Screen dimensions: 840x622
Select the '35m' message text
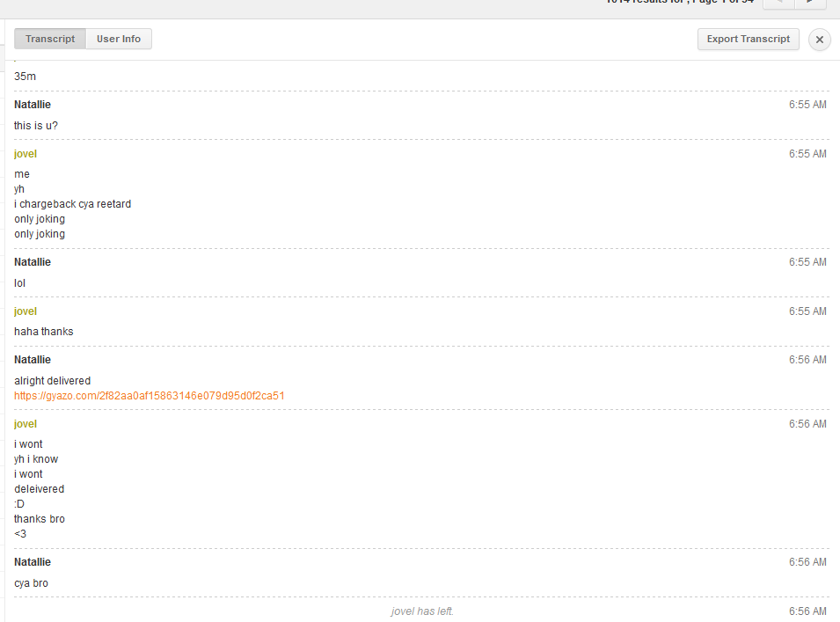[x=26, y=77]
